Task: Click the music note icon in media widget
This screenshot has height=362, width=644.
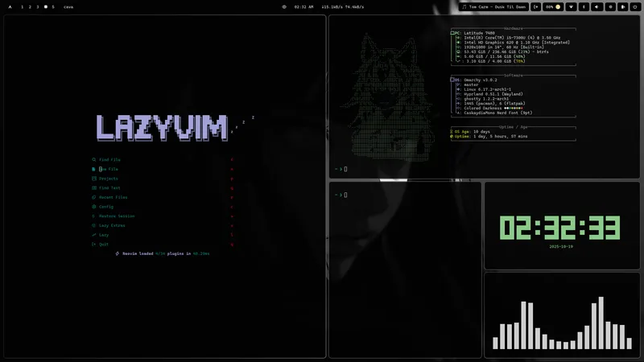Action: pos(464,7)
